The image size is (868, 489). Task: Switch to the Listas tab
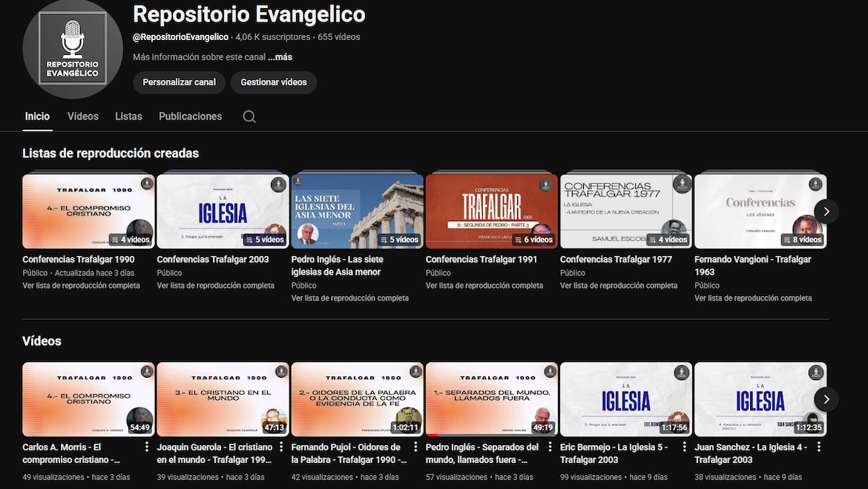(x=128, y=116)
